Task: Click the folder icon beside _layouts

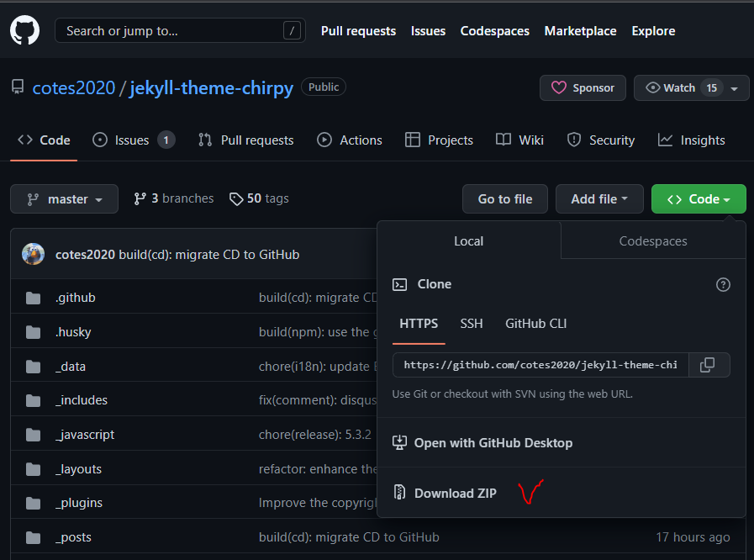Action: click(x=33, y=469)
